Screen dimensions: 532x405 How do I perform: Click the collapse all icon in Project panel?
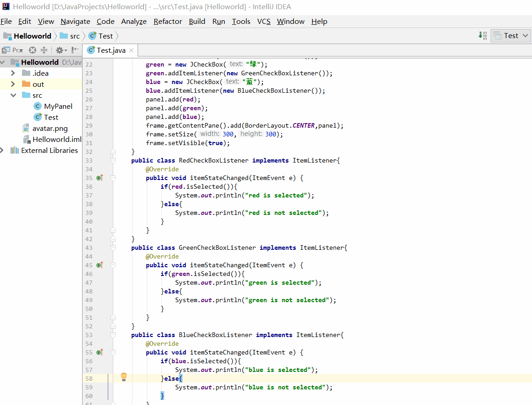(44, 51)
